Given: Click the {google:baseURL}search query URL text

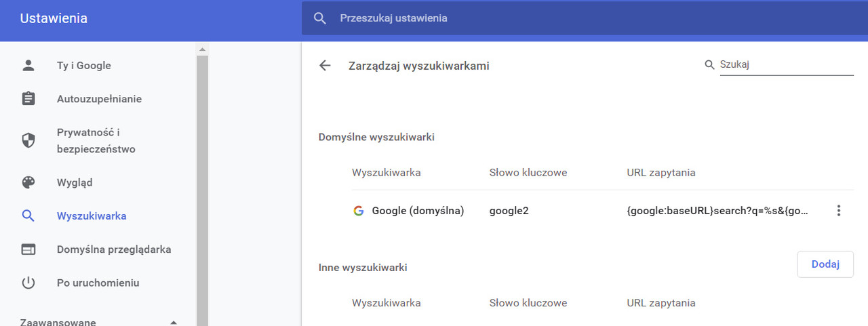Looking at the screenshot, I should point(717,211).
